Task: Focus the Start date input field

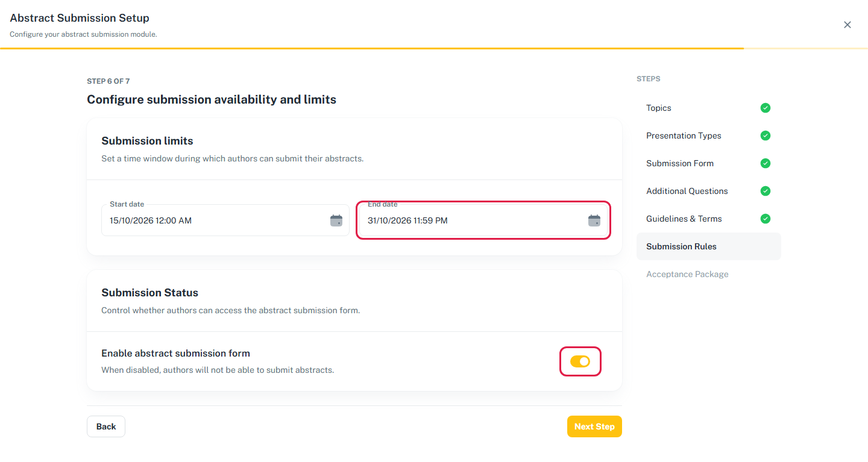Action: tap(225, 220)
